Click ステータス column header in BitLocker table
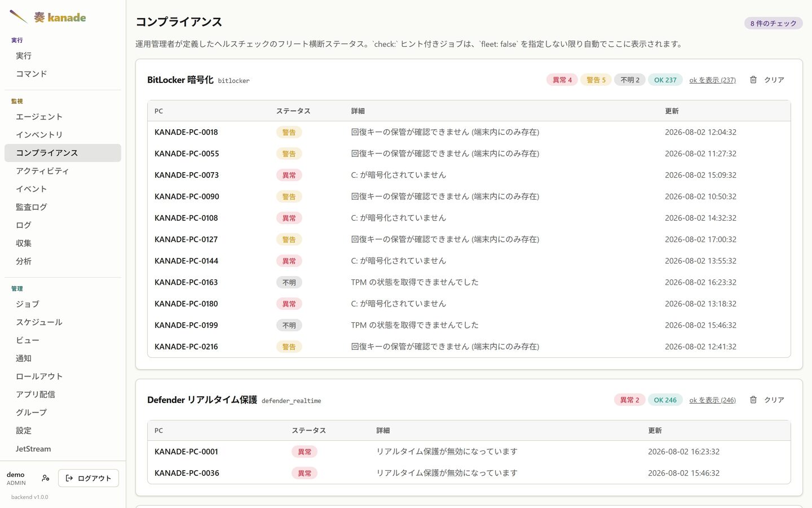 [293, 111]
